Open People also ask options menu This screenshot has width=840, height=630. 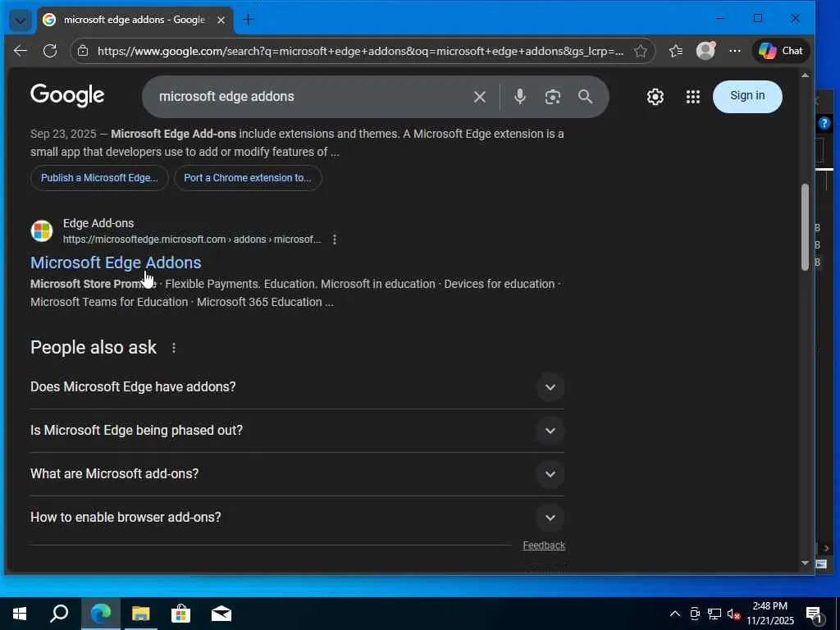[174, 348]
